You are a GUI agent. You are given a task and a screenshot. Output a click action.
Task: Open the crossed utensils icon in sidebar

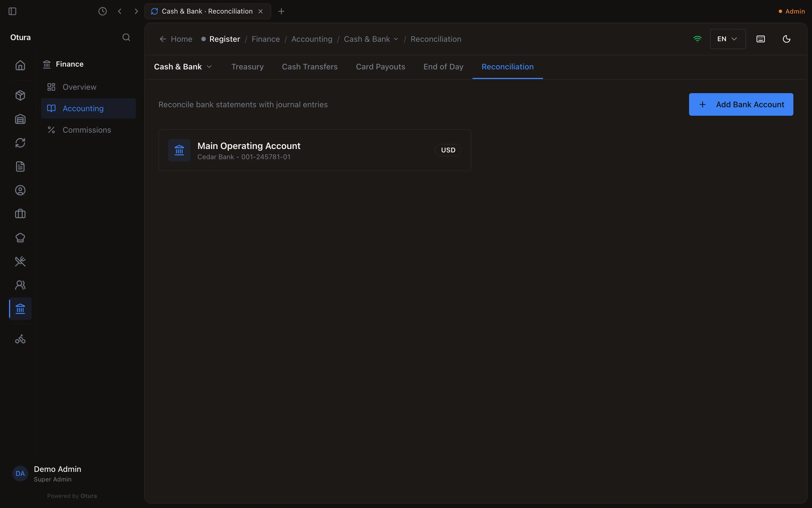pos(20,261)
